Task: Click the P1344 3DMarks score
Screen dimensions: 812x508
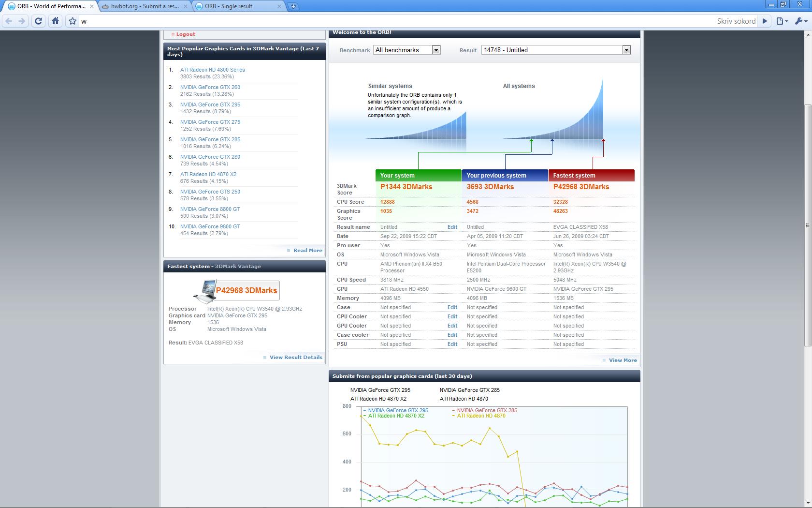Action: 406,187
